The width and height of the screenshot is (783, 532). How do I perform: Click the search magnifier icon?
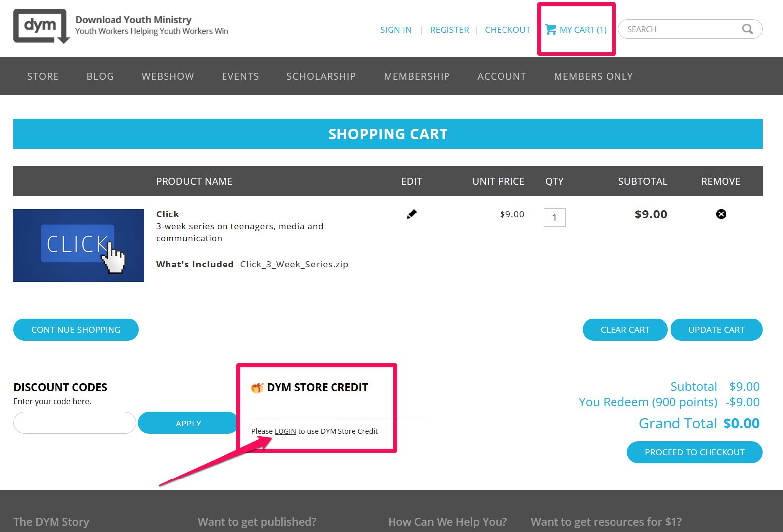[x=747, y=29]
